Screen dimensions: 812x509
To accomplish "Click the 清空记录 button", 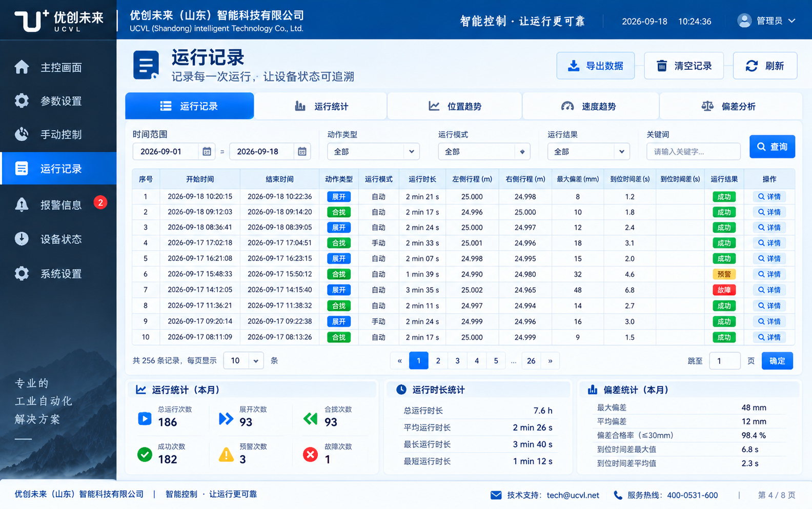I will [684, 66].
